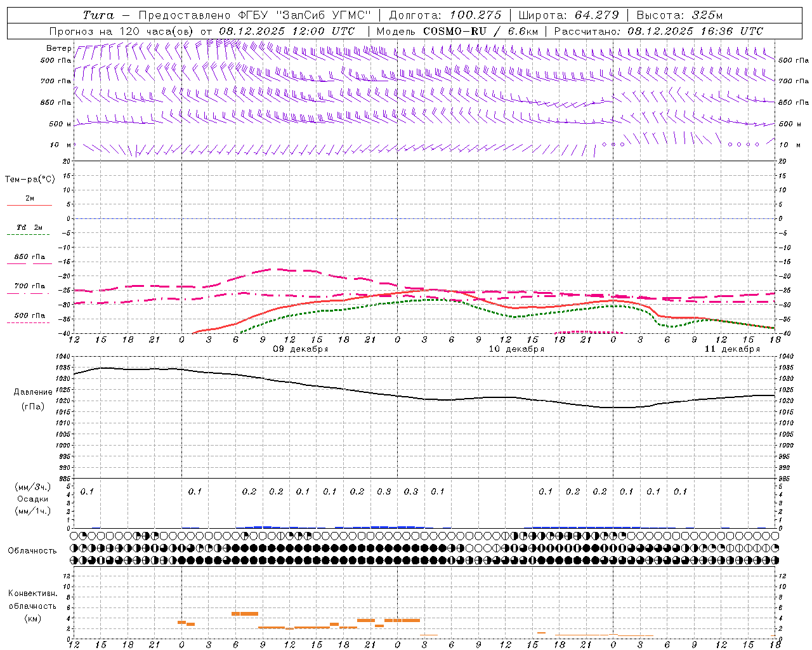The image size is (812, 650).
Task: Click the '11 декабря' date label
Action: click(732, 349)
